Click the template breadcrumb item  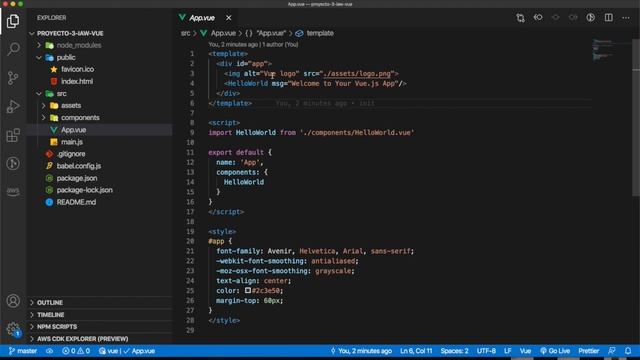click(x=315, y=33)
